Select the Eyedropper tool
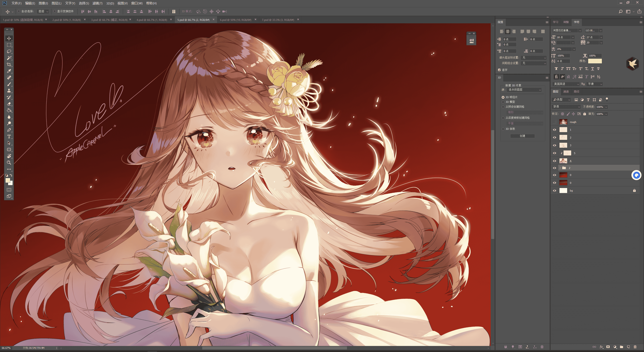Image resolution: width=644 pixels, height=352 pixels. click(x=9, y=71)
